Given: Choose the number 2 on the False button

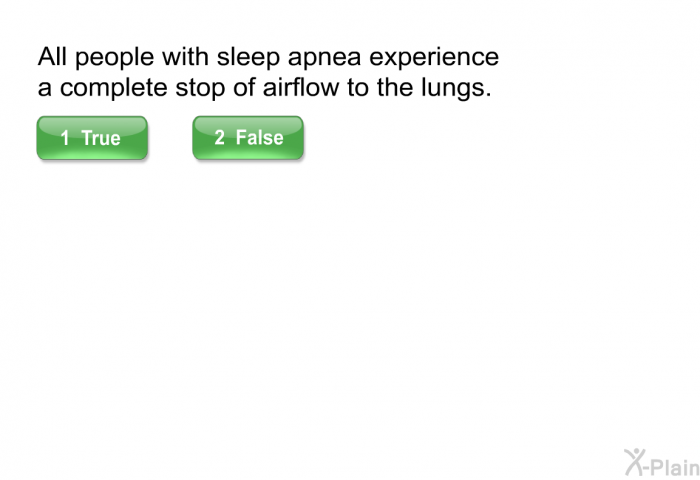Looking at the screenshot, I should tap(219, 138).
